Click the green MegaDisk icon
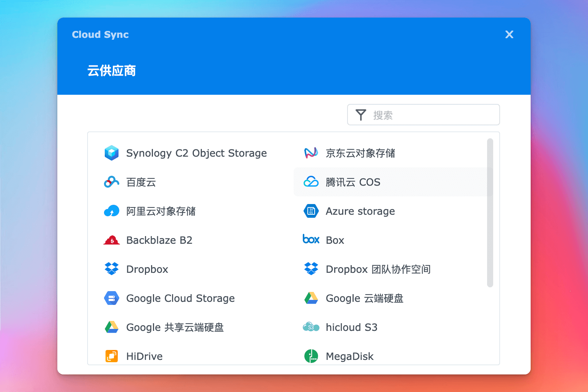This screenshot has width=588, height=392. tap(311, 356)
